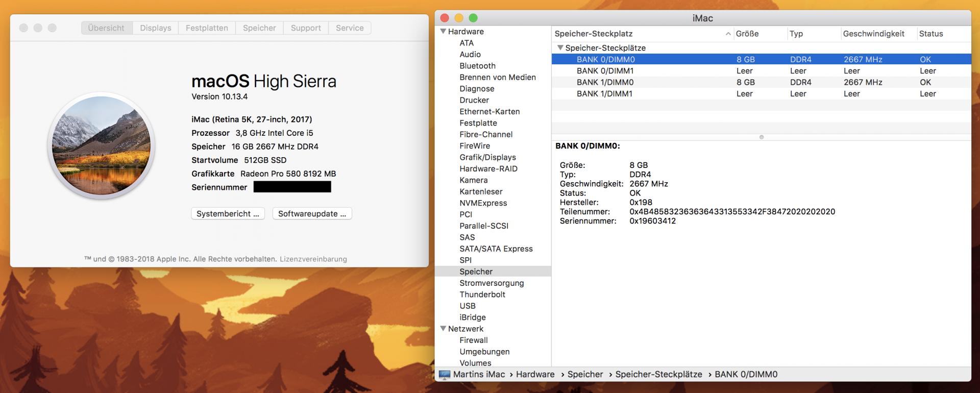This screenshot has height=393, width=980.
Task: Select the BANK 1/DIMM1 row
Action: coord(761,94)
